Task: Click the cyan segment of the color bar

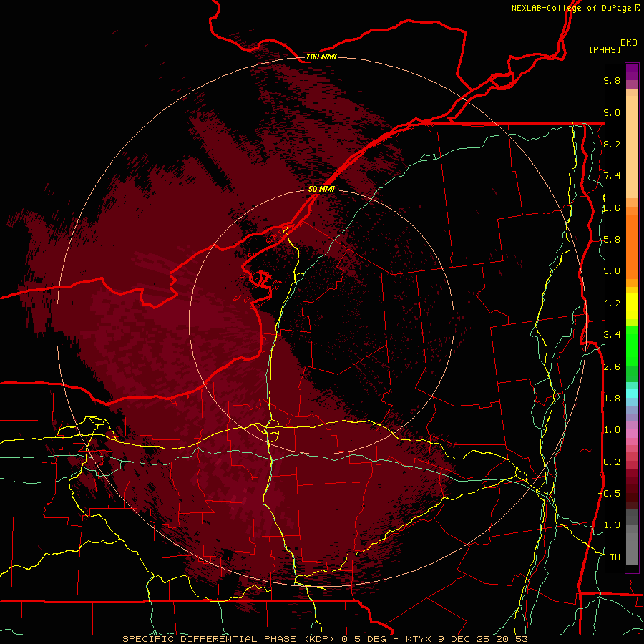Action: (x=632, y=394)
